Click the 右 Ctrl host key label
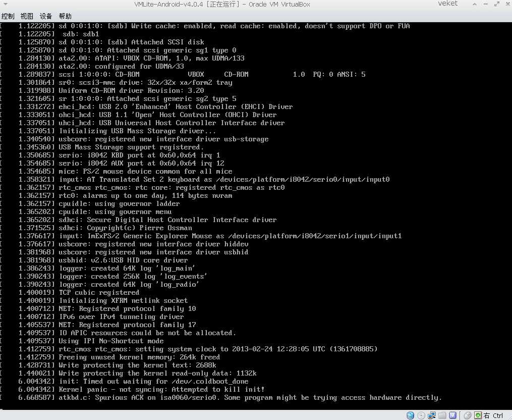This screenshot has height=420, width=512. [493, 415]
